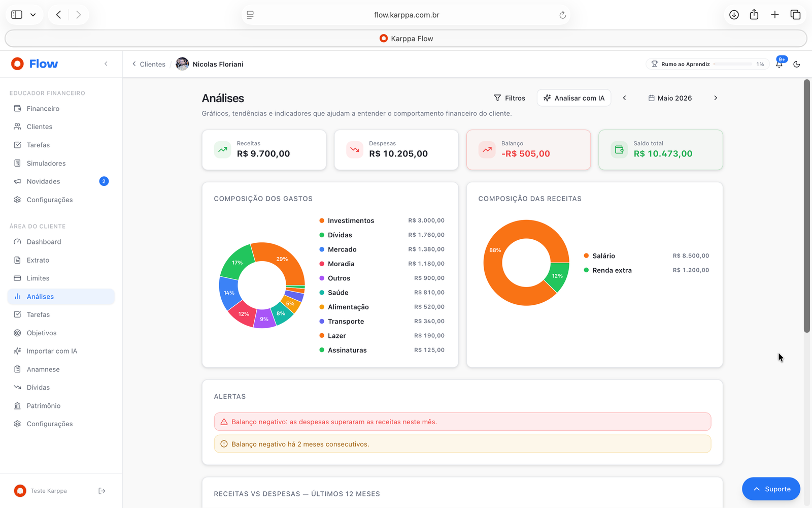Click the Moradia legend entry
This screenshot has height=508, width=812.
click(x=382, y=264)
